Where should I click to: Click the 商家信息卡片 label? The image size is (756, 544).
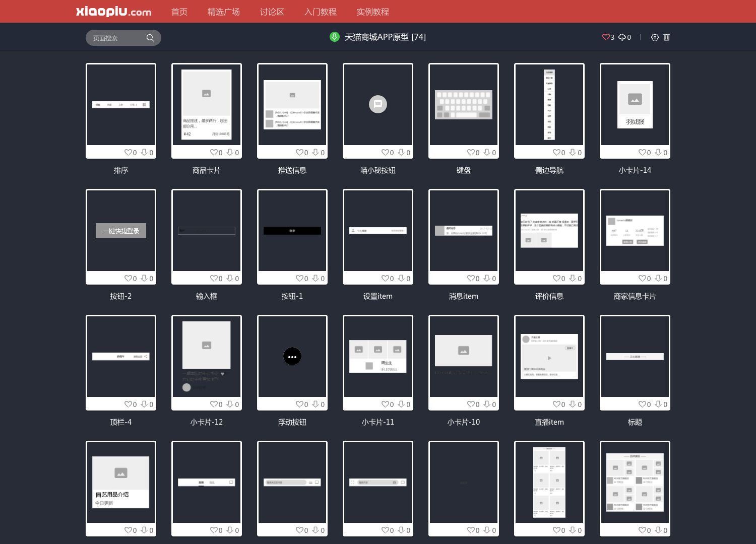pos(635,296)
